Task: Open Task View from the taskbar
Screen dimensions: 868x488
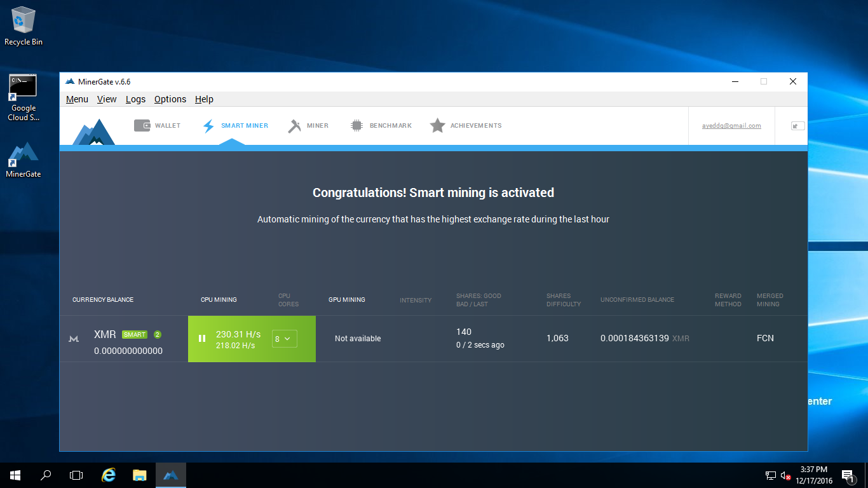Action: [x=76, y=475]
